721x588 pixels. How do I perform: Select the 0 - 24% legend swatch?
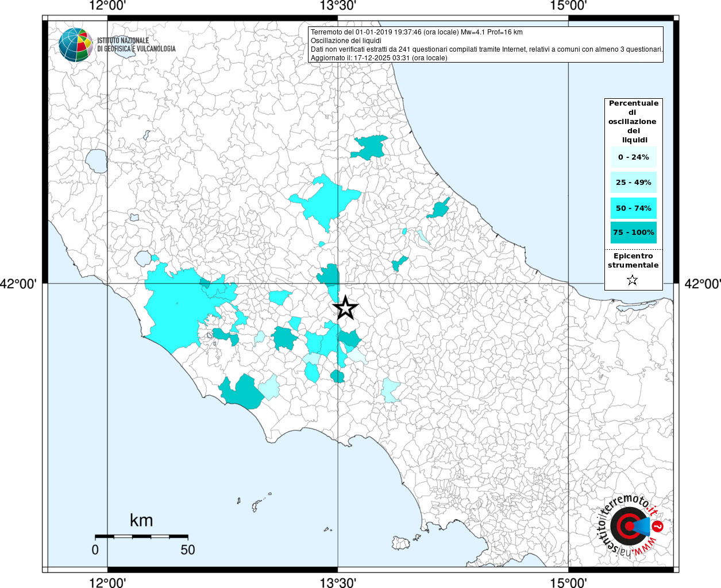(633, 157)
